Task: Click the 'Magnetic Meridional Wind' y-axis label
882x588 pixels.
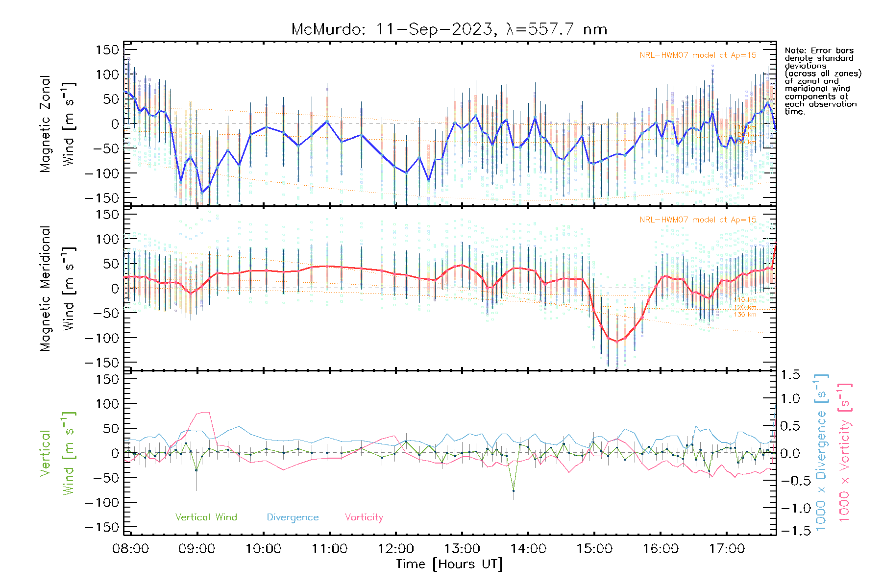Action: pyautogui.click(x=57, y=288)
